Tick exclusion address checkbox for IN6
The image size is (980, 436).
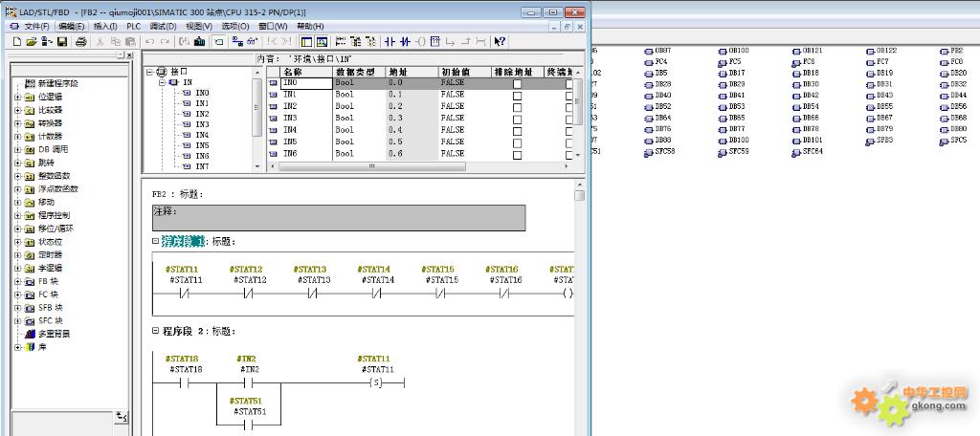pyautogui.click(x=517, y=155)
